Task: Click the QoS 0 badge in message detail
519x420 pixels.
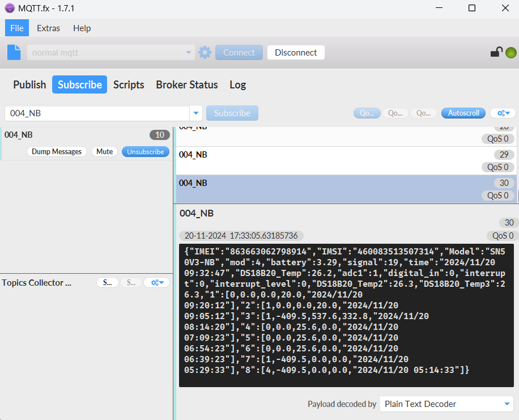Action: (x=503, y=236)
